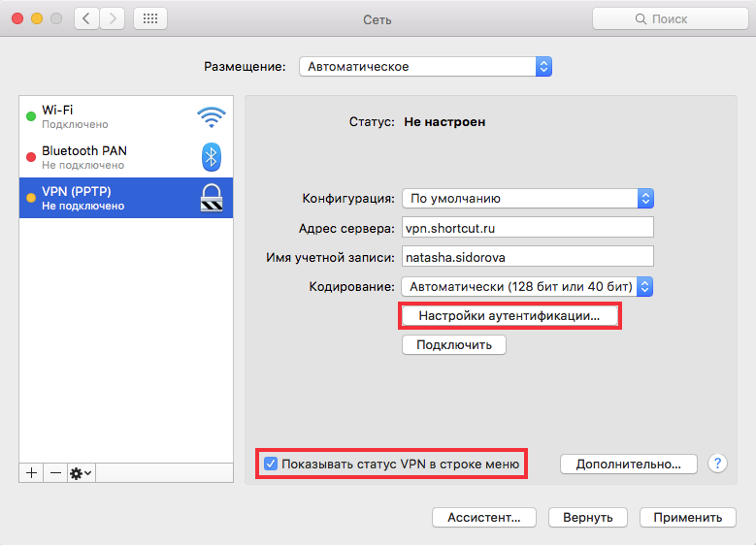
Task: Open the Конфигурация dropdown
Action: [528, 199]
